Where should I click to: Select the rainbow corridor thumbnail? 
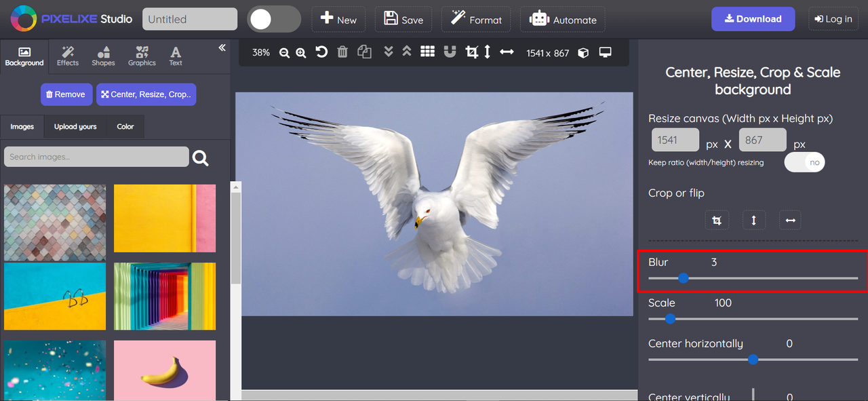pyautogui.click(x=165, y=297)
